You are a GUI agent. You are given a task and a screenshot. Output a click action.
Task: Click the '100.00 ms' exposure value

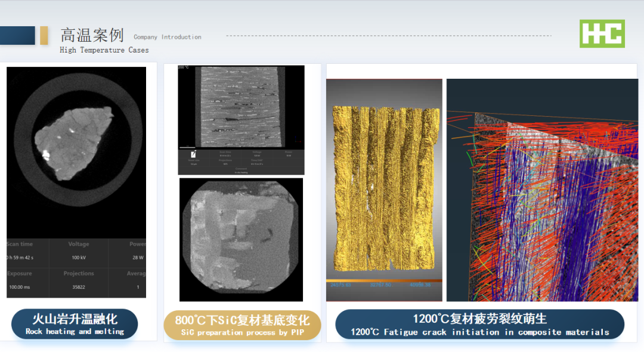pyautogui.click(x=20, y=287)
